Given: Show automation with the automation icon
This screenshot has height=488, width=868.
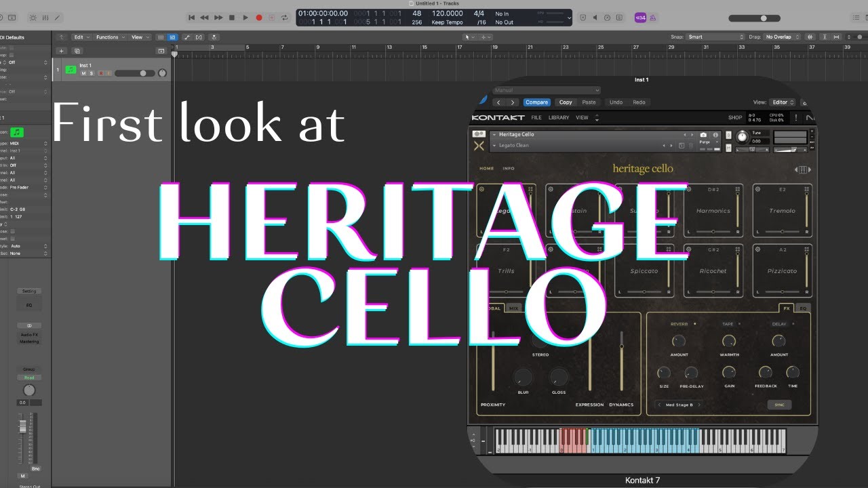Looking at the screenshot, I should 187,37.
